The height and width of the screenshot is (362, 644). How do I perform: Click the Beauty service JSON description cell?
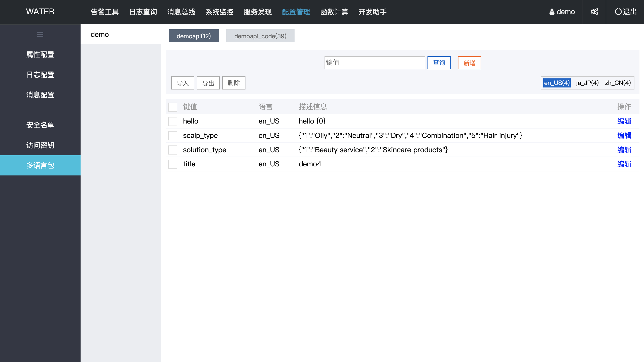[373, 150]
